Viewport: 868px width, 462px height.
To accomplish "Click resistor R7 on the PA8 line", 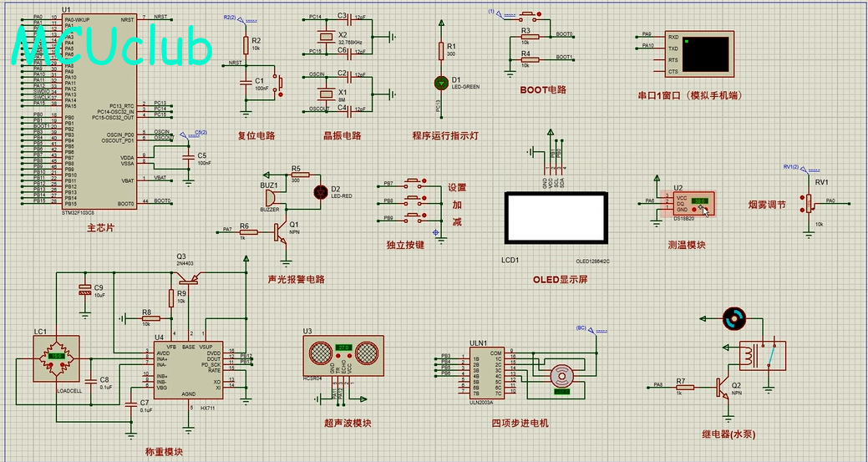I will (685, 388).
